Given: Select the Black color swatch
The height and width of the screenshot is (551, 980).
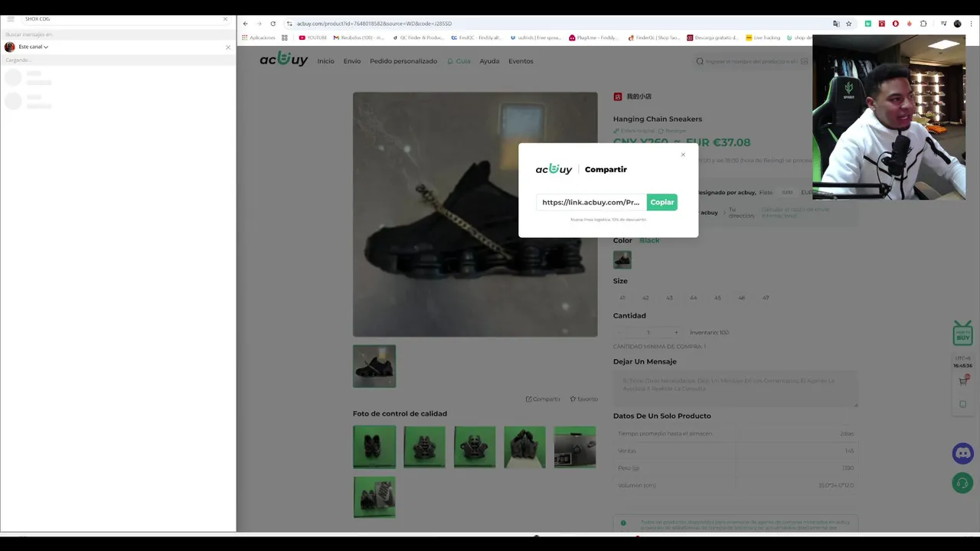Looking at the screenshot, I should click(x=622, y=259).
